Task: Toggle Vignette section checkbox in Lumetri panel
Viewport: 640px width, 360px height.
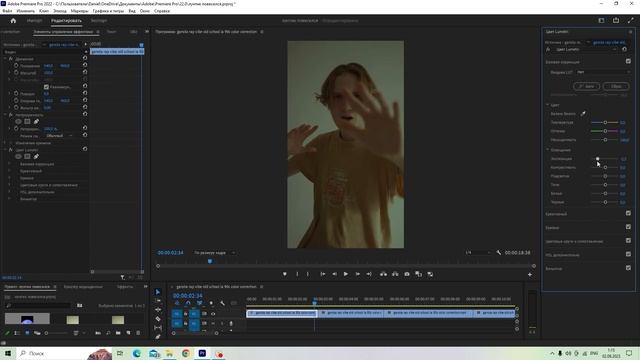Action: 628,268
